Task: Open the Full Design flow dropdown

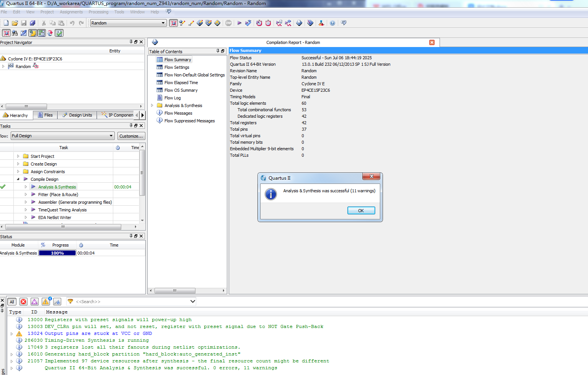Action: tap(111, 136)
